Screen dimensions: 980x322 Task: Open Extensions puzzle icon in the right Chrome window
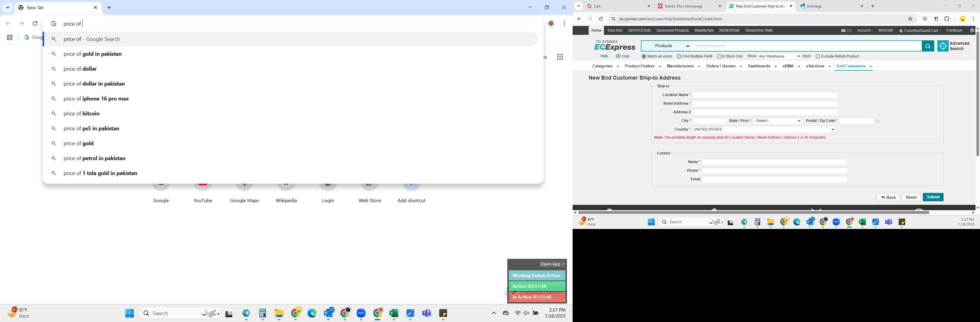coord(947,19)
